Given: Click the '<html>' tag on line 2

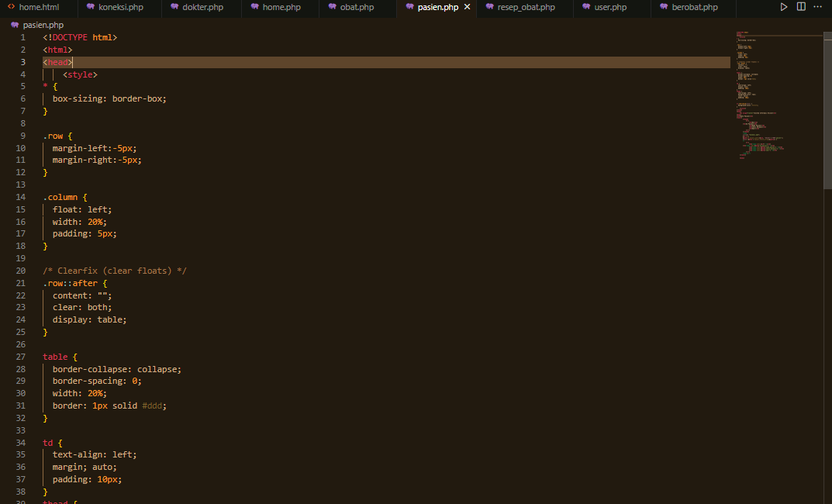Looking at the screenshot, I should pyautogui.click(x=57, y=50).
